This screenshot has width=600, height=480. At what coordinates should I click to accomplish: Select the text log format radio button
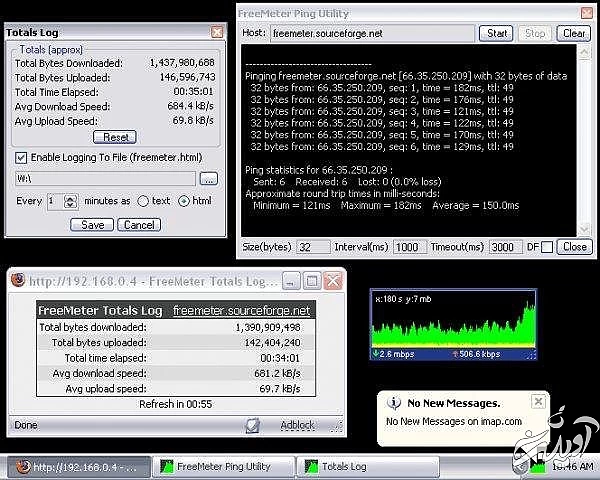143,201
